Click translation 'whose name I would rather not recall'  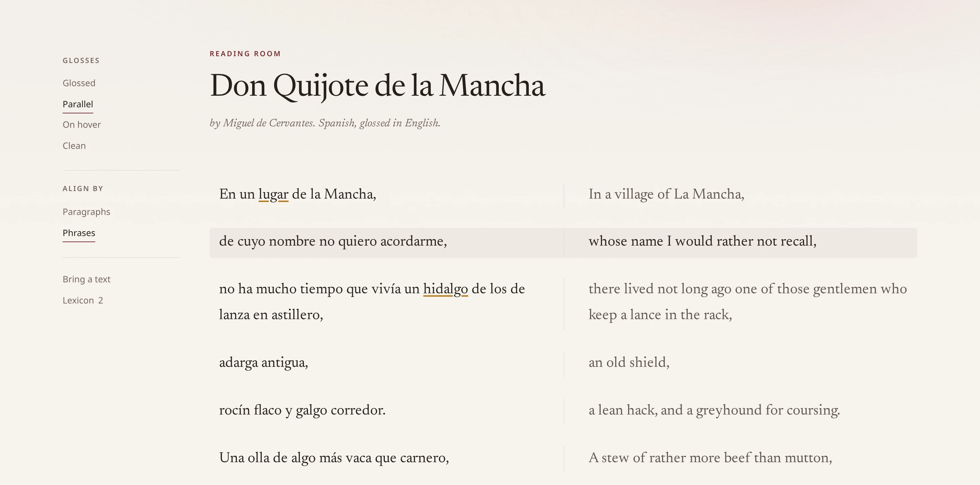[702, 241]
